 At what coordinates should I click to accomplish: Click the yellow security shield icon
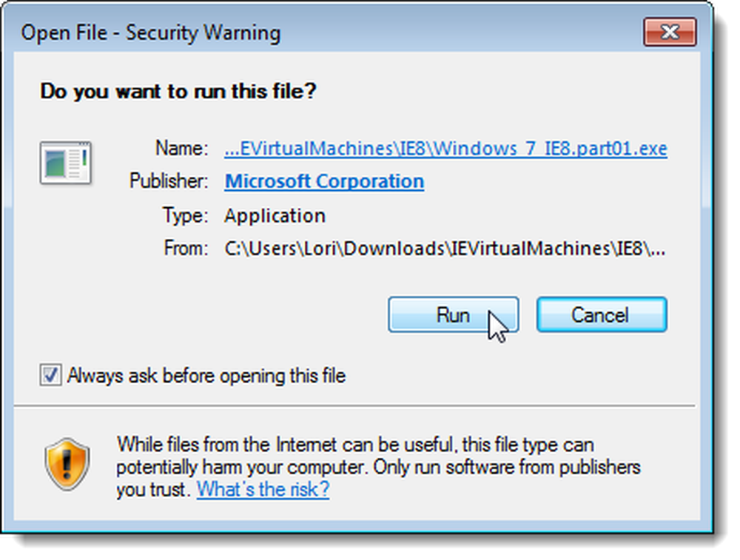click(x=67, y=464)
